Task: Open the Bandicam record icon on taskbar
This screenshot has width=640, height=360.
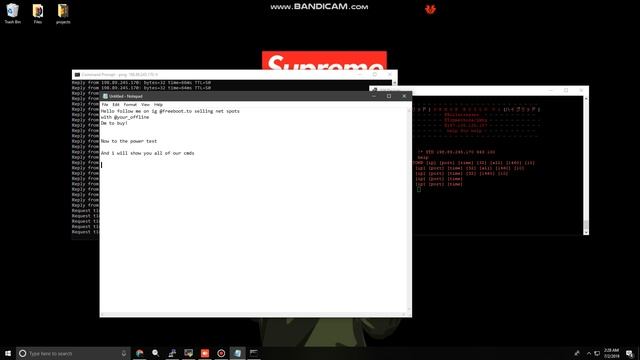Action: [221, 353]
